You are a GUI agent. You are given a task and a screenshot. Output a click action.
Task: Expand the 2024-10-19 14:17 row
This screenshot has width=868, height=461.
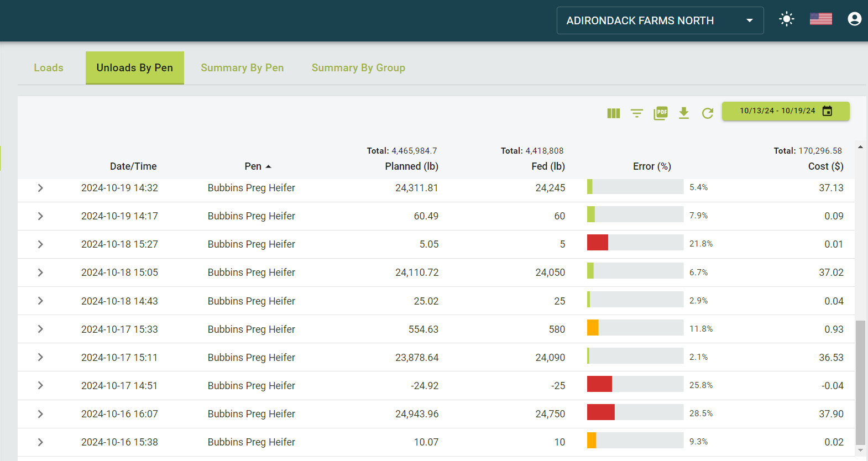coord(40,216)
